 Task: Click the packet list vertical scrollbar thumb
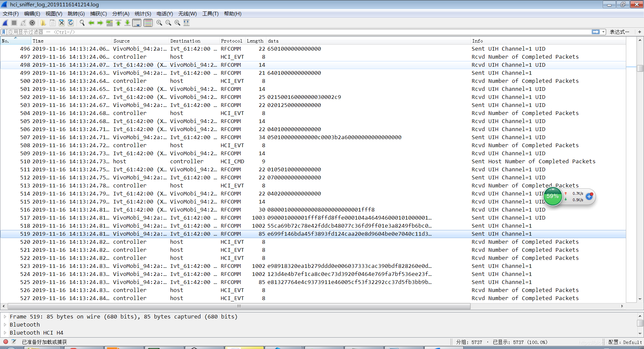click(x=640, y=68)
